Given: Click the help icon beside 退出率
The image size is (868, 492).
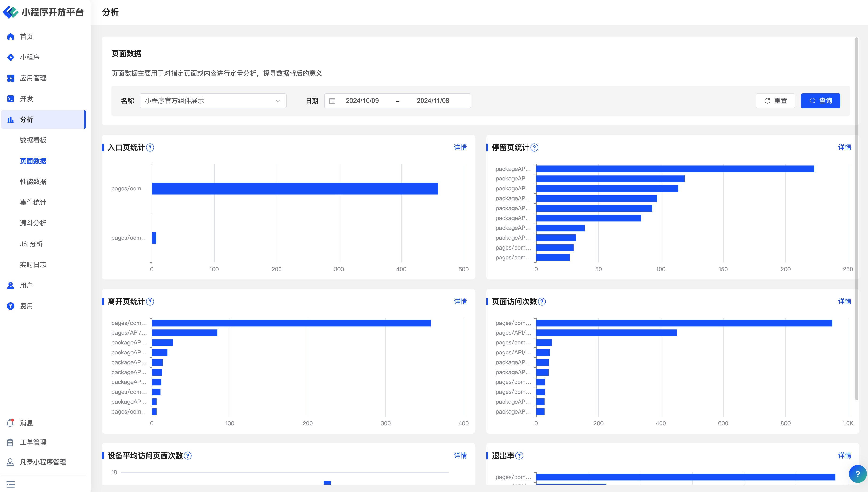Looking at the screenshot, I should click(519, 456).
